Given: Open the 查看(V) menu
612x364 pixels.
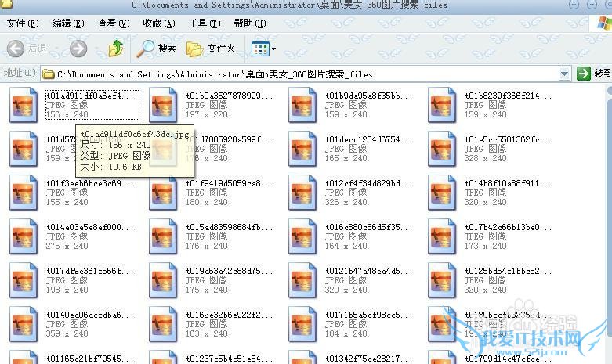Looking at the screenshot, I should point(113,23).
